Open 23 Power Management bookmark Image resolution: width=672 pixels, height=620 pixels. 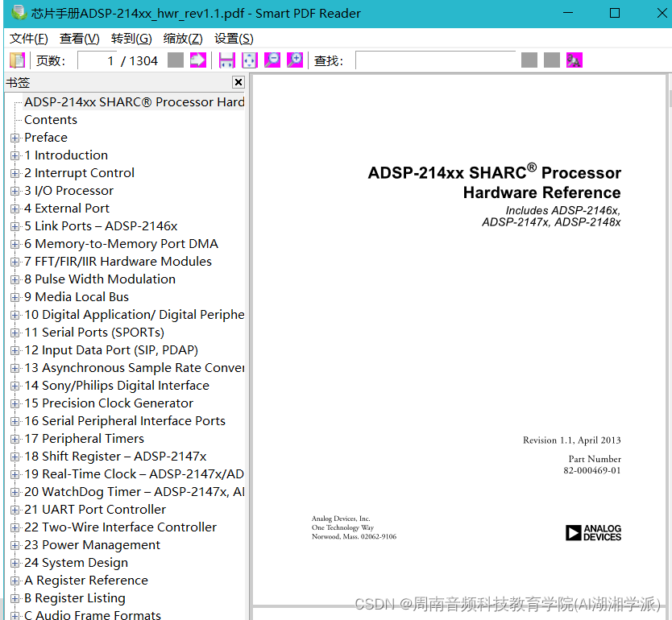(92, 545)
